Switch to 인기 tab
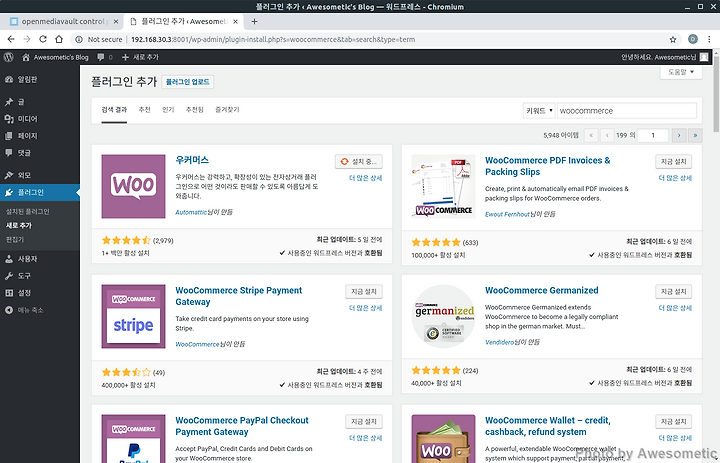Viewport: 720px width, 463px height. 168,110
